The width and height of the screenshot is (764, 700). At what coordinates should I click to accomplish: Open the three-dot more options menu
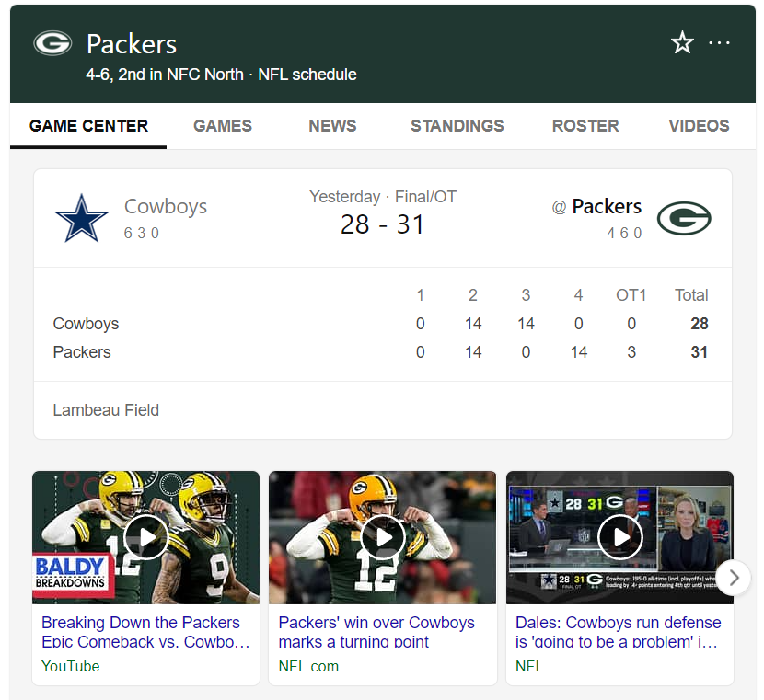click(x=719, y=43)
